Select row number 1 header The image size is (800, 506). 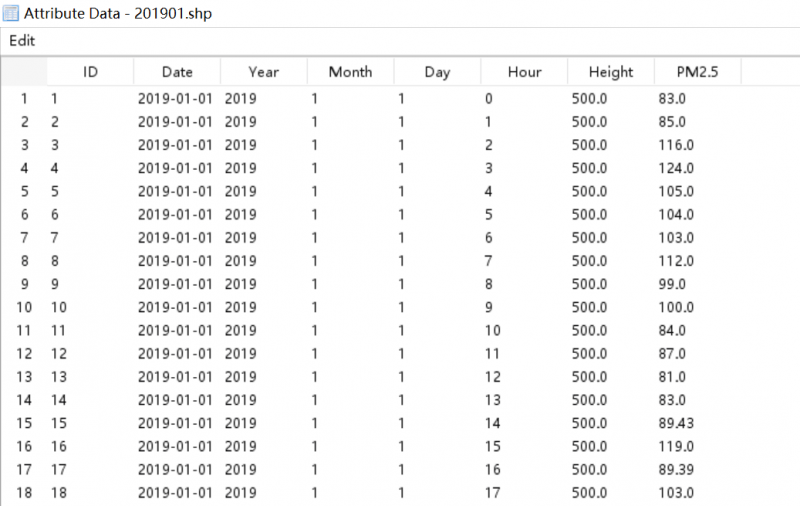click(24, 99)
